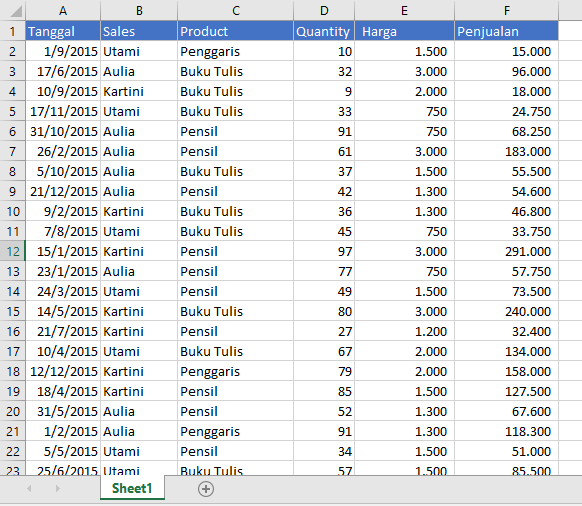Select the date cell 12/12/2015
This screenshot has height=506, width=582.
63,371
